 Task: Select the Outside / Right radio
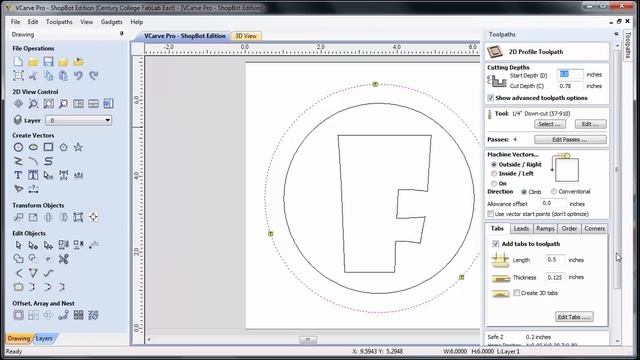tap(494, 164)
